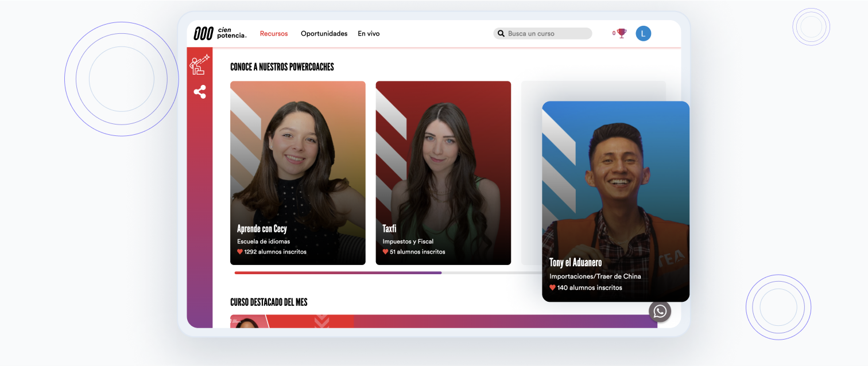Select the powercoach icon in the sidebar
Screen dimensions: 868x366
199,65
